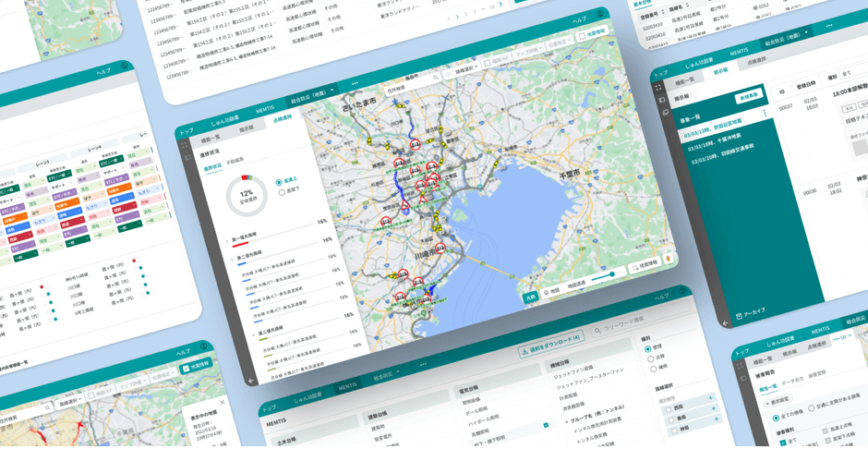Open 総合防災（地震） dropdown in center window

[x=313, y=95]
